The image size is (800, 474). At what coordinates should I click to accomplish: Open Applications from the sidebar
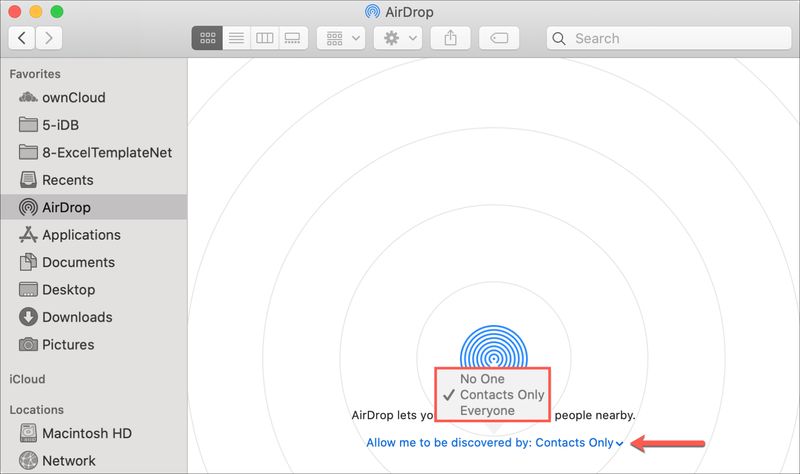tap(94, 235)
